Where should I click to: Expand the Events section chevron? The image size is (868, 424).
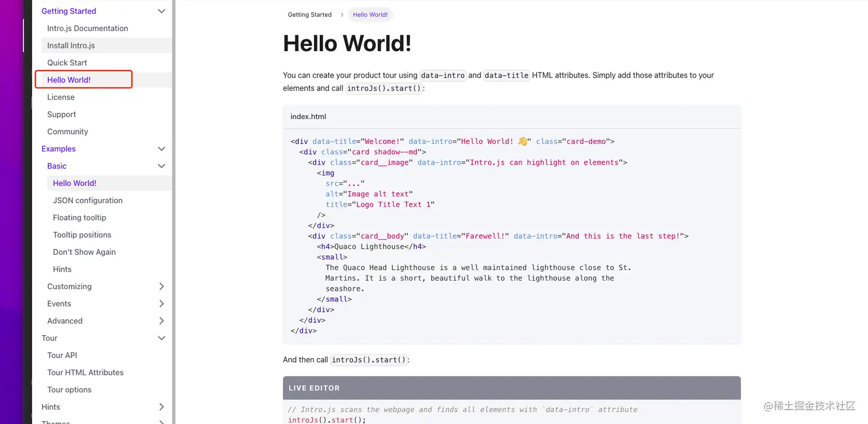pyautogui.click(x=161, y=304)
